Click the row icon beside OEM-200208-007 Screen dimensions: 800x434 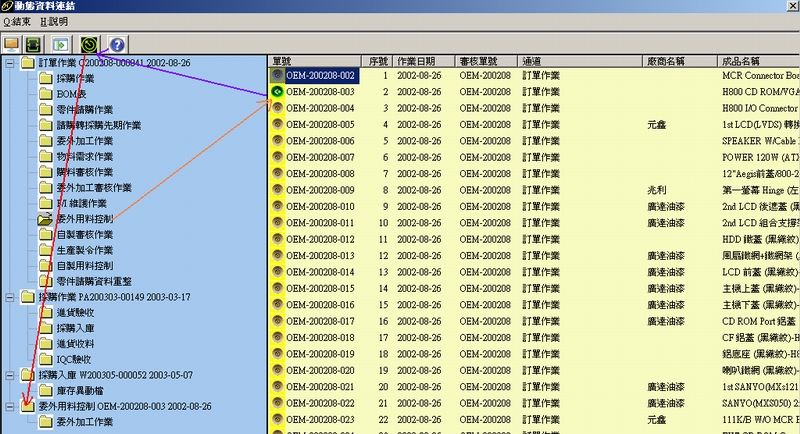(x=277, y=157)
